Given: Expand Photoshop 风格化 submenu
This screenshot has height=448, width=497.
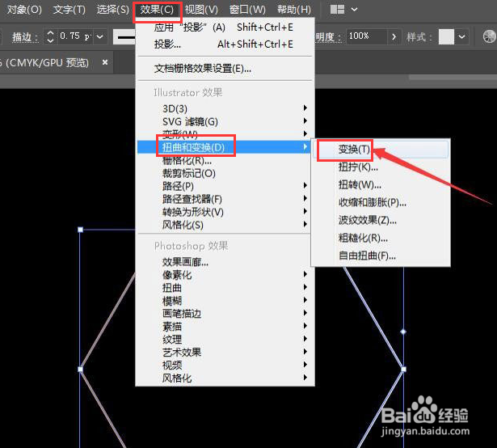Looking at the screenshot, I should pyautogui.click(x=224, y=378).
